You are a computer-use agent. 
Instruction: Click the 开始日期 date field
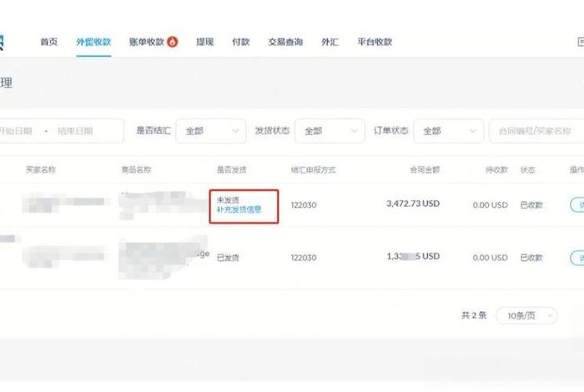[x=17, y=131]
